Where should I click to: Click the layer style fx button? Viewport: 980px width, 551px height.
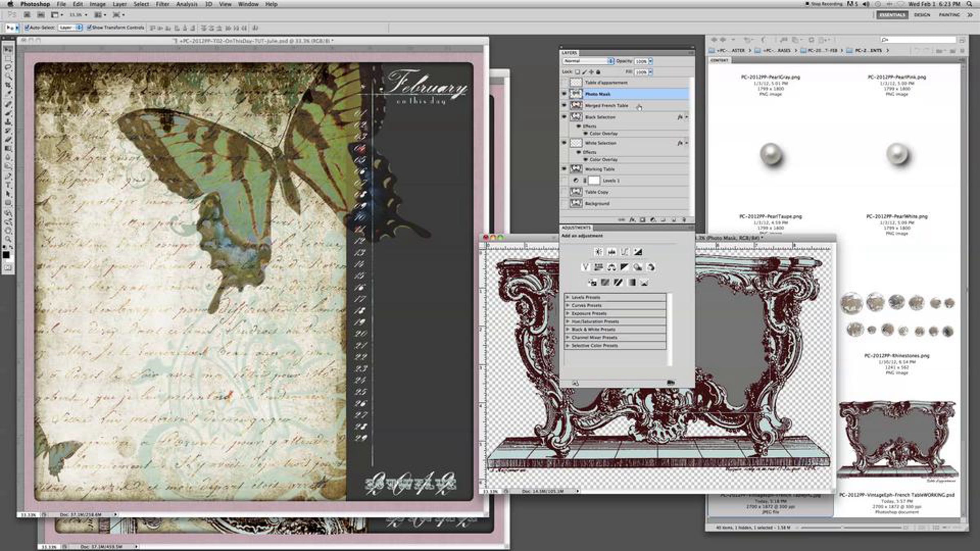point(632,220)
